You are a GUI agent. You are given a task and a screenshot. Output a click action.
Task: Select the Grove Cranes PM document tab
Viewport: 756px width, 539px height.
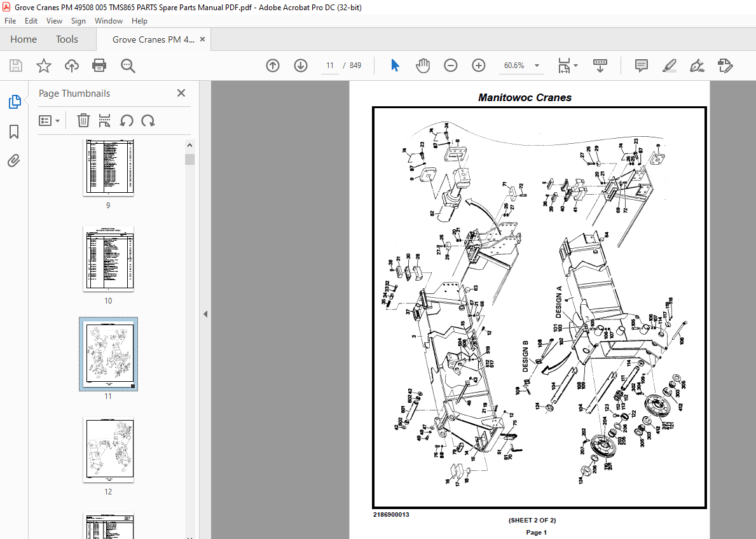(153, 39)
